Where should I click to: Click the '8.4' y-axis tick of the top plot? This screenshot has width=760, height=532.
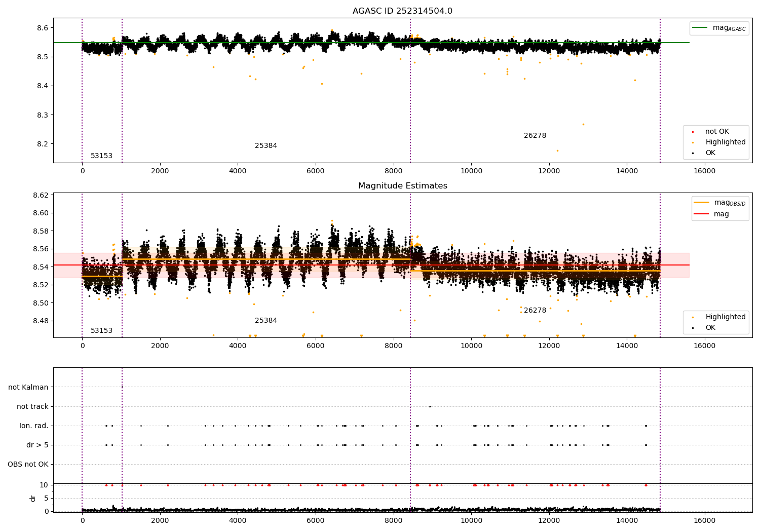tap(43, 86)
